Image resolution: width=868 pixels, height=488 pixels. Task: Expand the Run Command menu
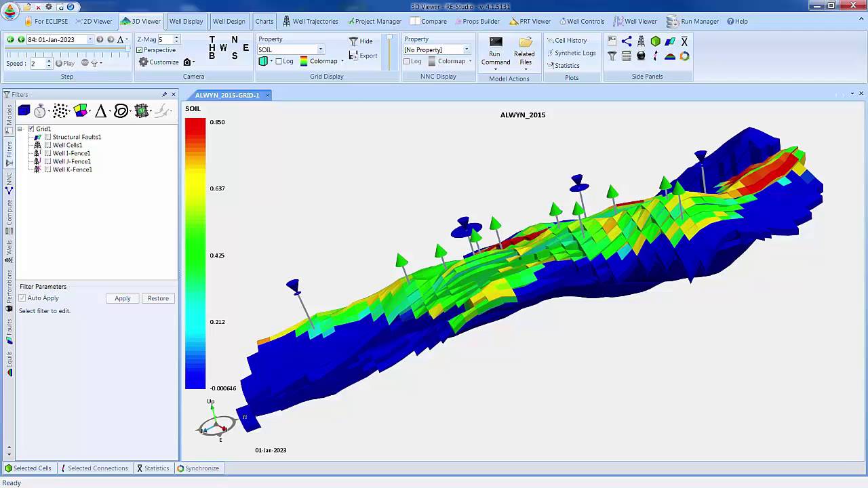496,70
